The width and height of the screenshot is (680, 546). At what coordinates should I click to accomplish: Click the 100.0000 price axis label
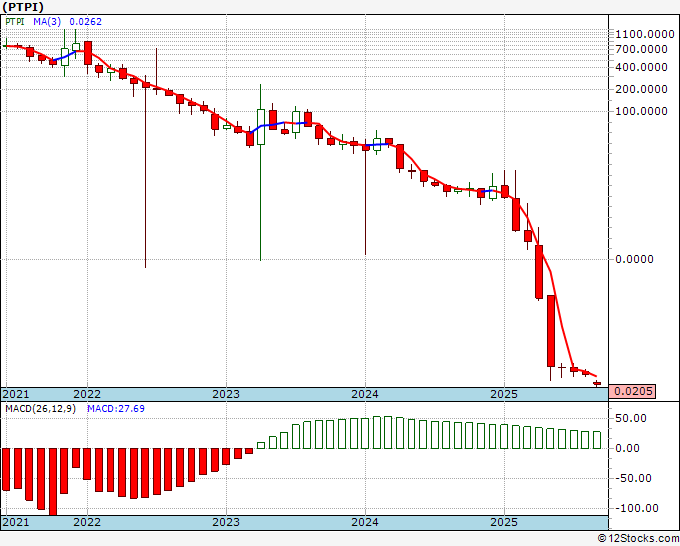tap(641, 111)
